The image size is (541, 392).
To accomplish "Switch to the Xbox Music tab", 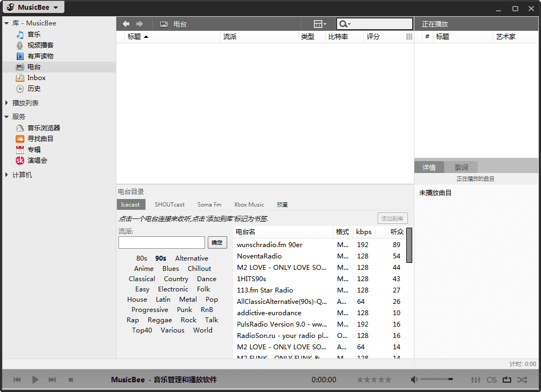I will 249,204.
